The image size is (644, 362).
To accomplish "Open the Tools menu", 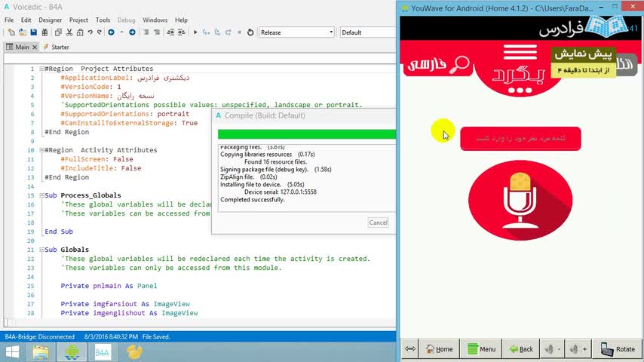I will [103, 20].
